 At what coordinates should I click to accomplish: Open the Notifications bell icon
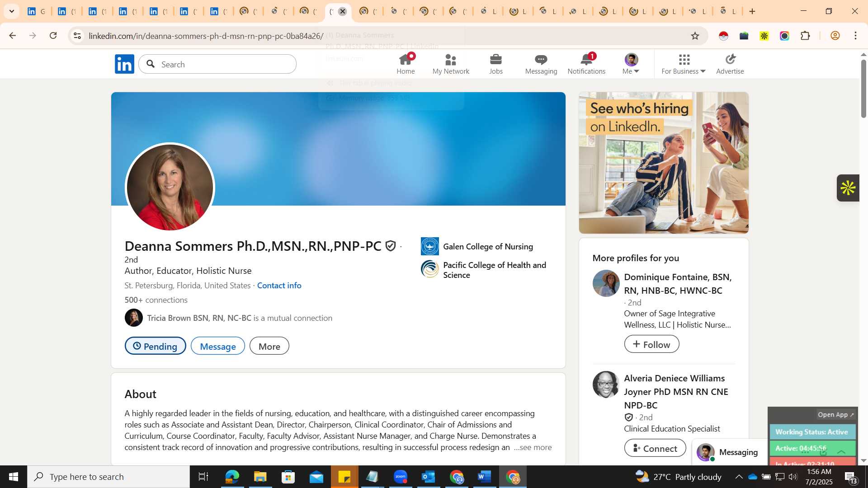pos(586,64)
